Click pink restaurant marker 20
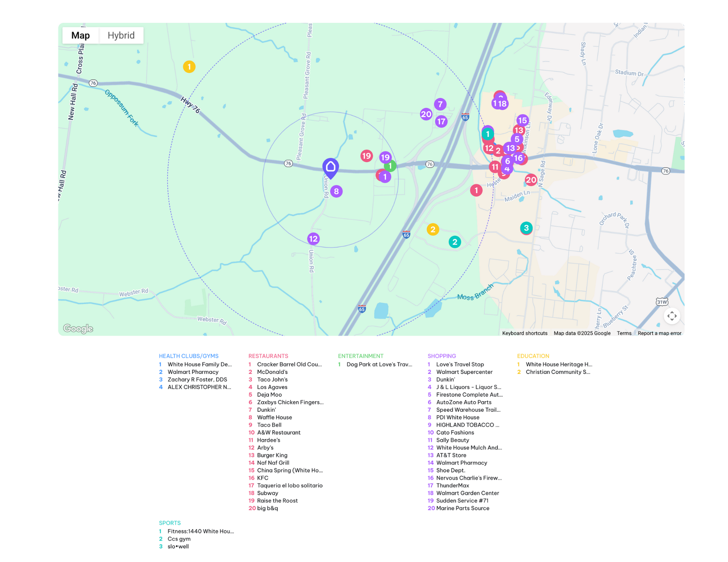The width and height of the screenshot is (728, 562). pyautogui.click(x=530, y=180)
